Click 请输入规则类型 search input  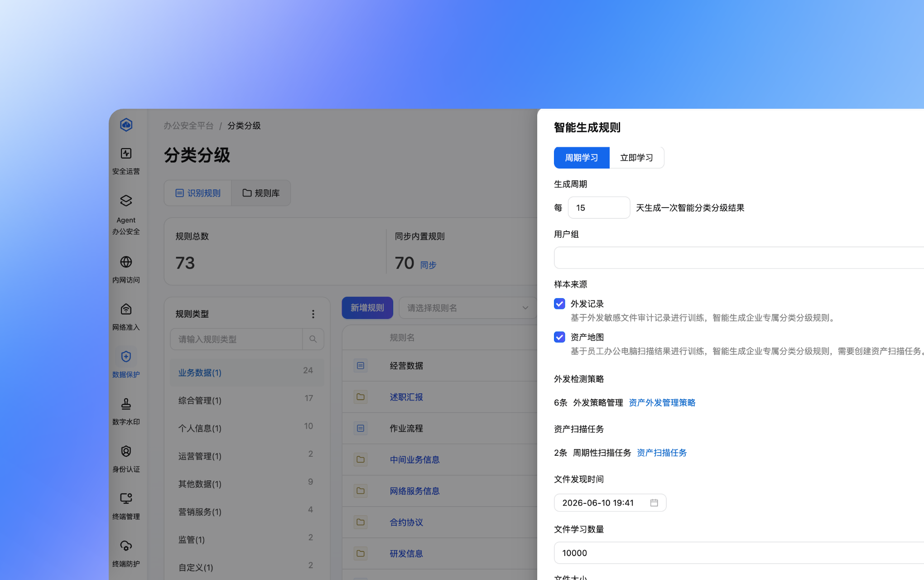(236, 339)
